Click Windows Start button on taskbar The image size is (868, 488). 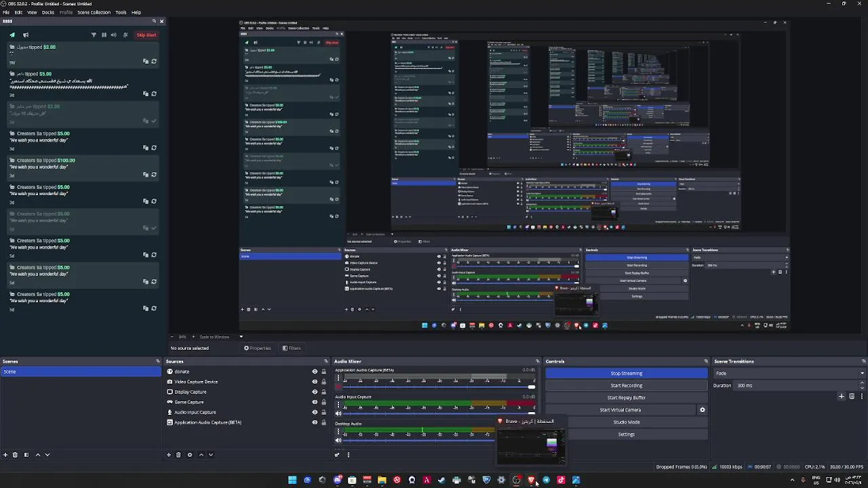pos(292,480)
